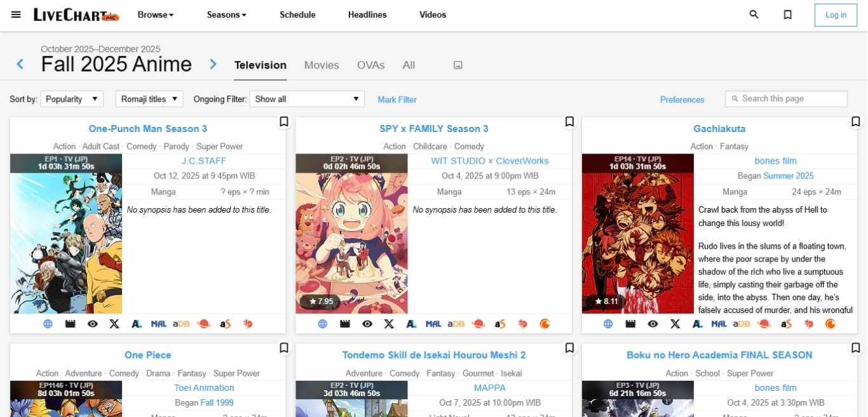Viewport: 868px width, 417px height.
Task: Open Crunchyroll icon link on the Gachiakuta card
Action: (830, 324)
